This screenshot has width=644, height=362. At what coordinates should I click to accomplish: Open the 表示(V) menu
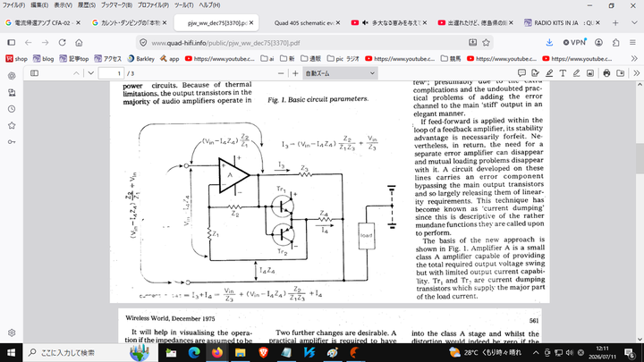[x=63, y=5]
